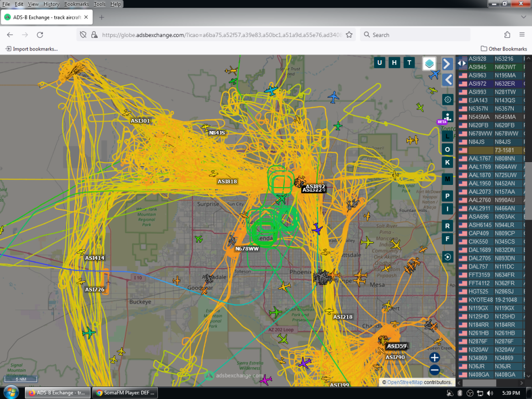
Task: Select aircraft icon labeled ASI726
Action: coord(81,282)
